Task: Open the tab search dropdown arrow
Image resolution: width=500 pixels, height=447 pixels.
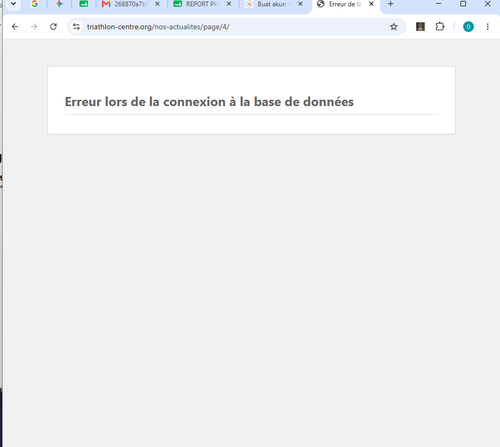Action: [x=13, y=4]
